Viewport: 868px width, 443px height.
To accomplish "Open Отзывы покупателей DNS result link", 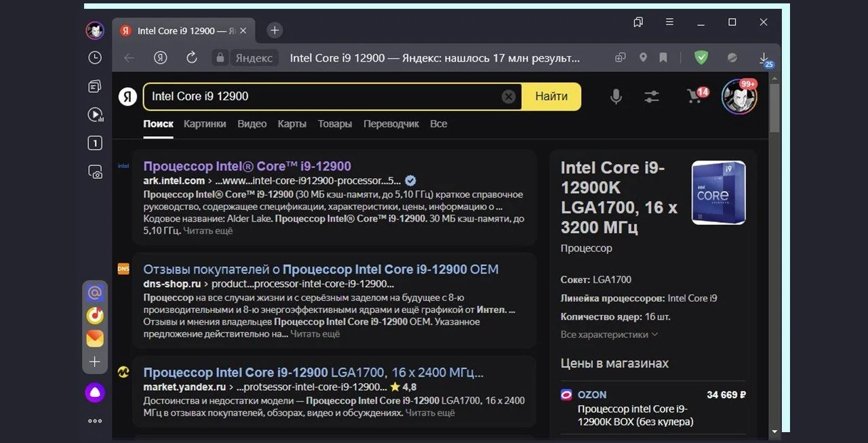I will coord(321,269).
